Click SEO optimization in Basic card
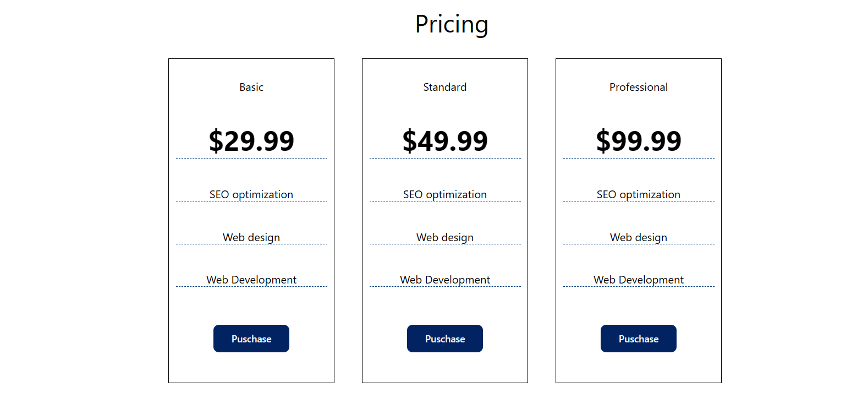 tap(251, 194)
